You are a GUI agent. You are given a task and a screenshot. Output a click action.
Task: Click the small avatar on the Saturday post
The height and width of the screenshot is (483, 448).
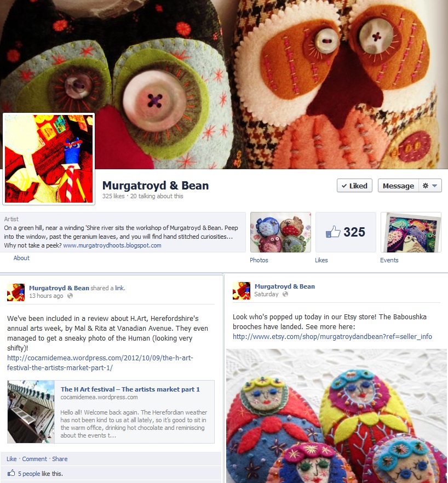click(x=242, y=290)
